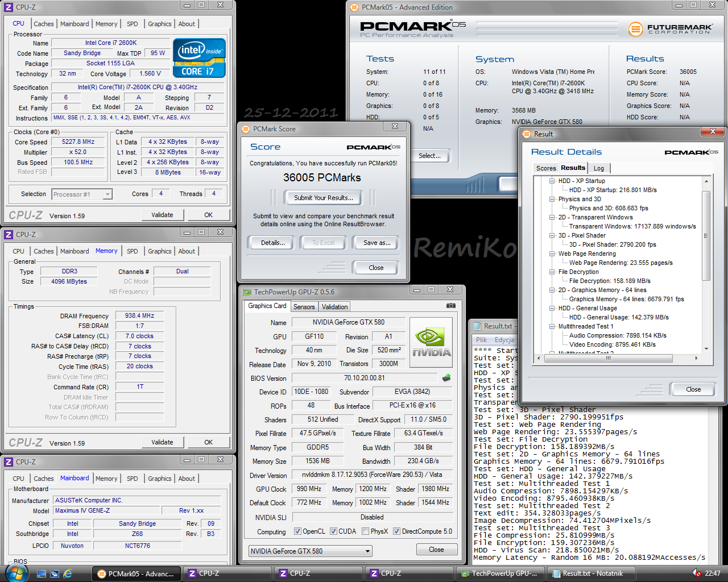Click Submit Your Results button
The width and height of the screenshot is (728, 582).
(323, 198)
